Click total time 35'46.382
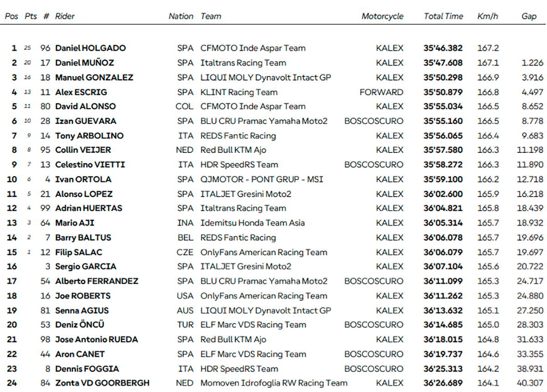 click(x=443, y=48)
